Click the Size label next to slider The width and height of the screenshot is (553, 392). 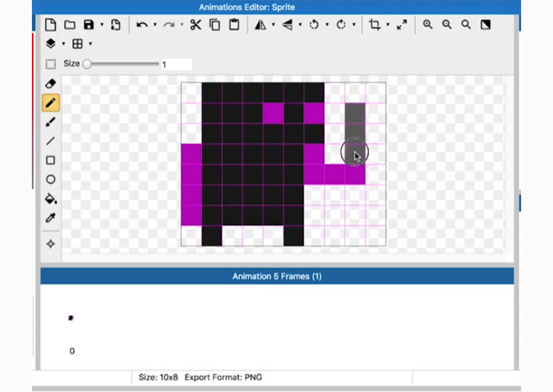point(72,64)
